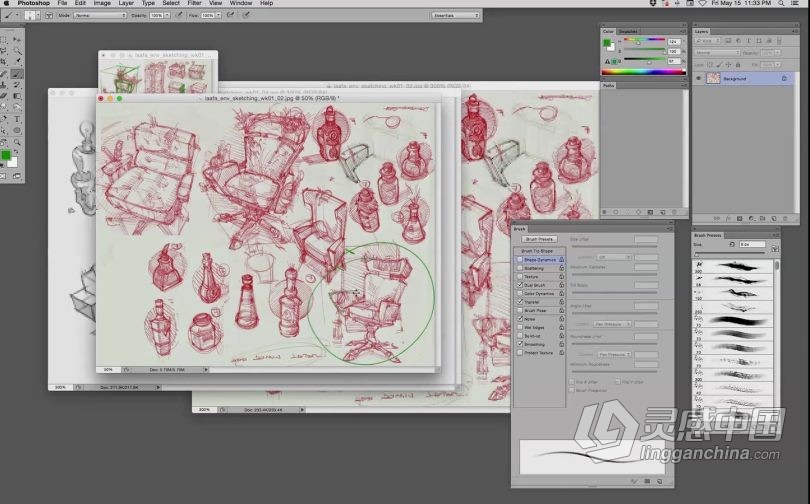
Task: Click the Color panel spectrum ramp
Action: tap(644, 72)
